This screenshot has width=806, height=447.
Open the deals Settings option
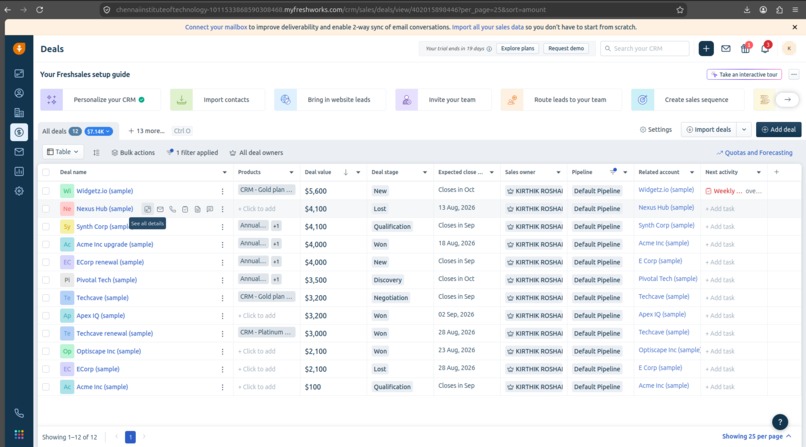click(x=655, y=130)
